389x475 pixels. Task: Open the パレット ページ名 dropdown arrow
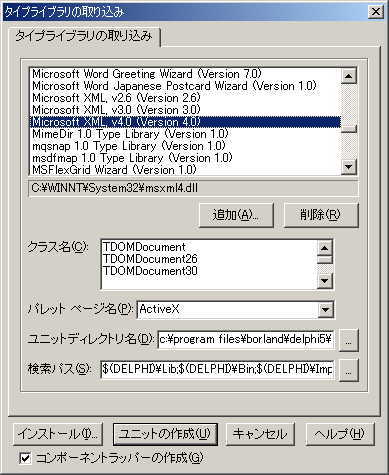click(x=325, y=310)
